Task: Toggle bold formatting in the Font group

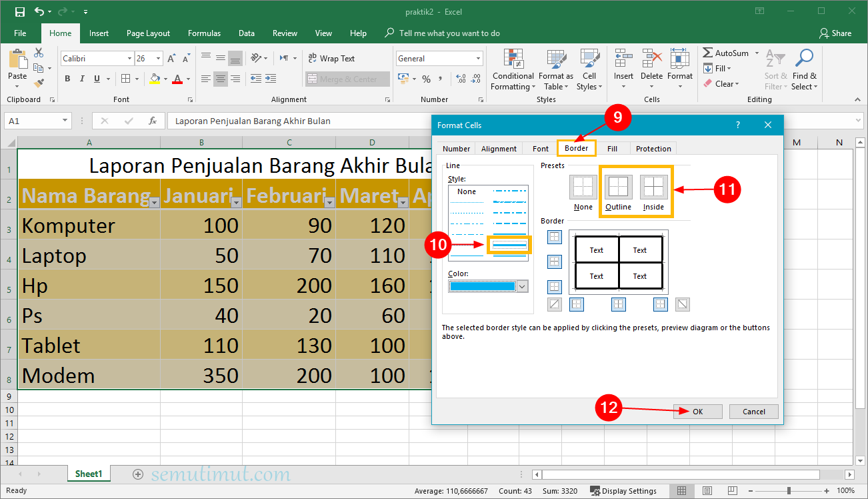Action: coord(67,79)
